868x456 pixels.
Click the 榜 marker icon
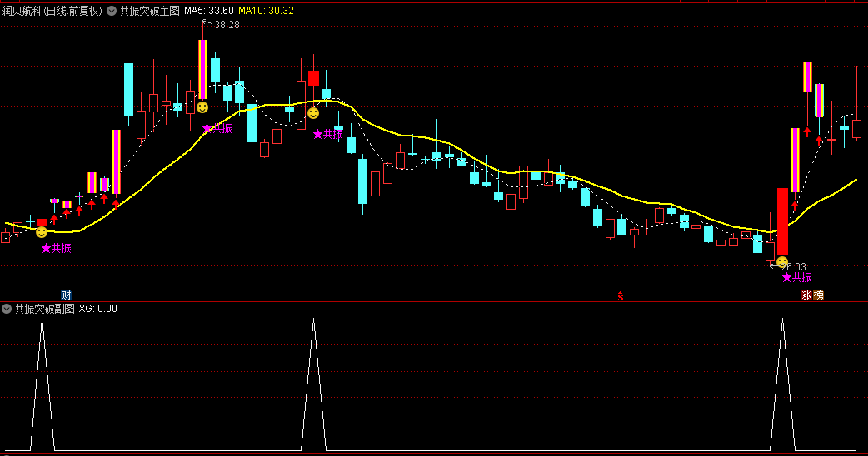point(818,295)
